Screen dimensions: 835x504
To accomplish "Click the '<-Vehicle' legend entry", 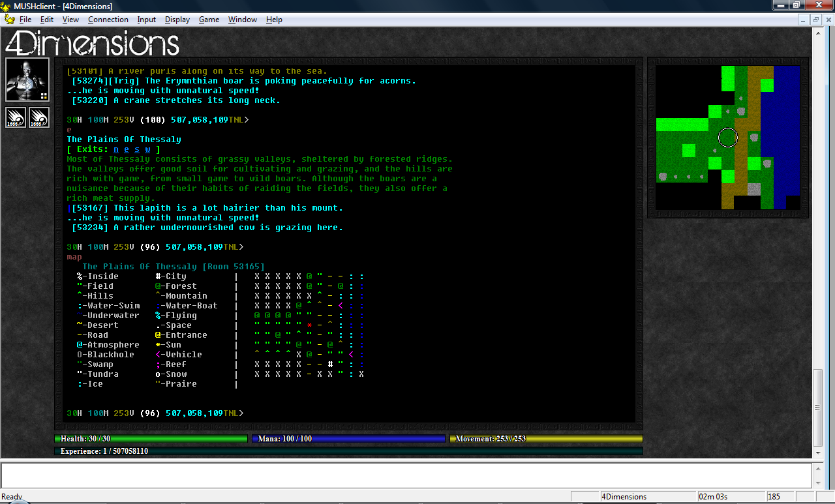I will click(x=179, y=355).
